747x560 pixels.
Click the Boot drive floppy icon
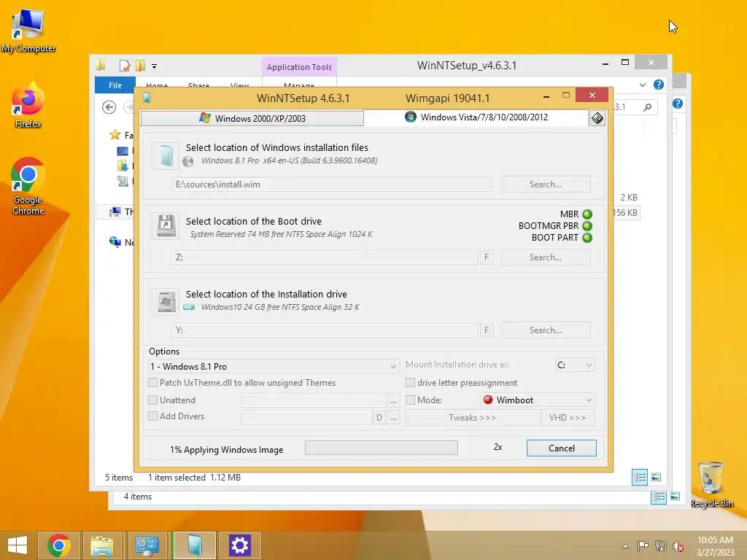[x=166, y=226]
